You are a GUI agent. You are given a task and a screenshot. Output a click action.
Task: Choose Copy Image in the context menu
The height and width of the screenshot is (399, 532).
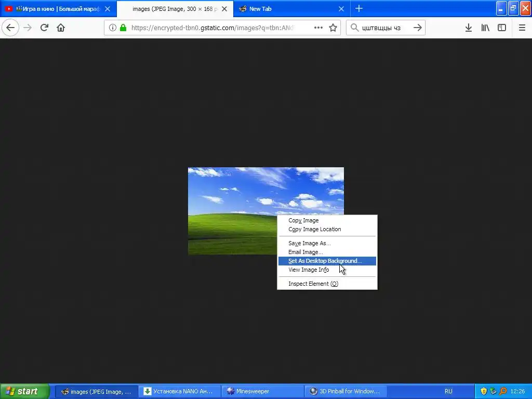pyautogui.click(x=327, y=220)
